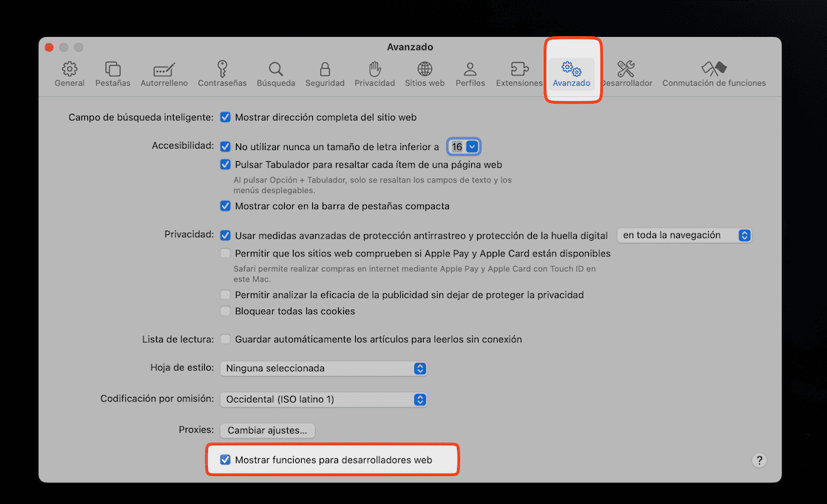Enable Apple Pay and Apple Card check
The height and width of the screenshot is (504, 827).
click(225, 253)
